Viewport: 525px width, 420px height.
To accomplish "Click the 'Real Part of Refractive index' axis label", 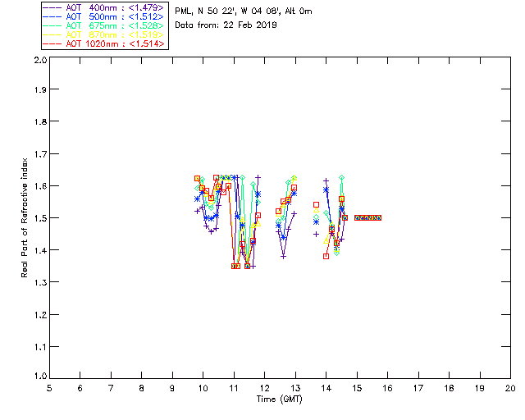I will [24, 218].
